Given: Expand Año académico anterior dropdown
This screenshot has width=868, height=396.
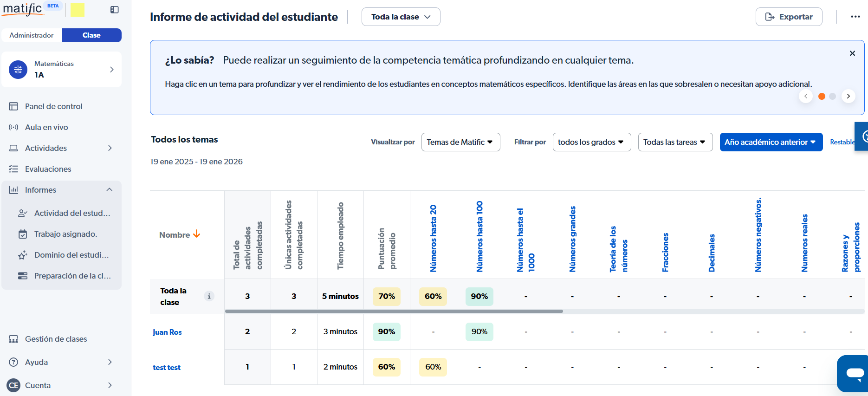Looking at the screenshot, I should pyautogui.click(x=771, y=142).
